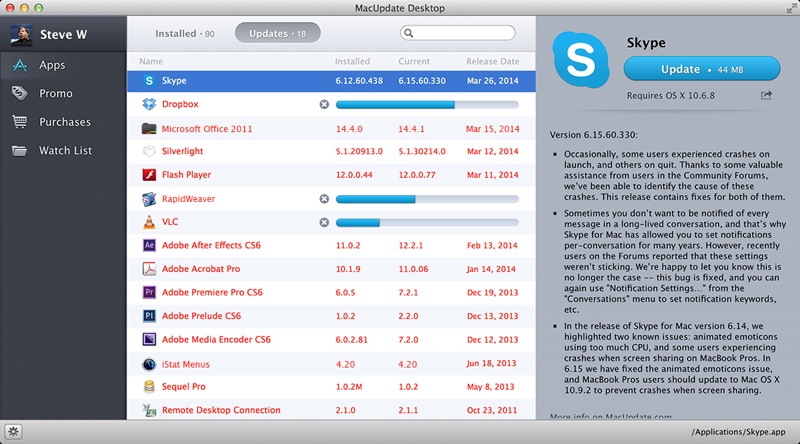This screenshot has width=800, height=444.
Task: Select the Adobe Media Encoder CS6 name
Action: click(x=216, y=339)
